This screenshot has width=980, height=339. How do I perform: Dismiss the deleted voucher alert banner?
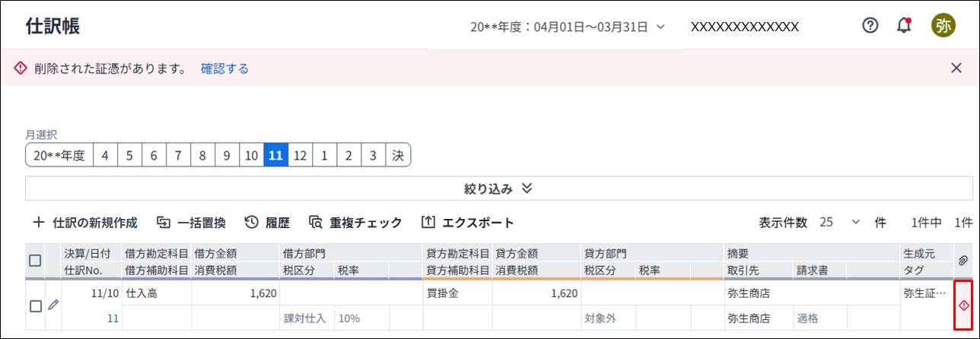coord(956,68)
